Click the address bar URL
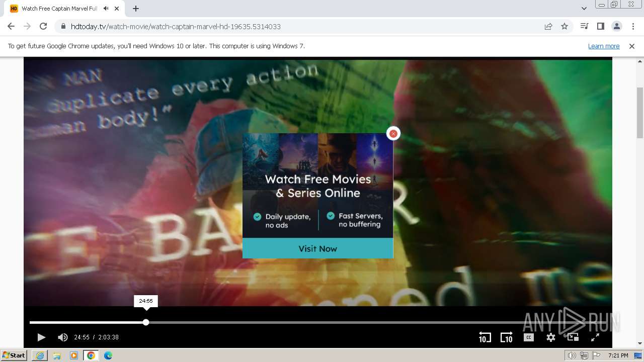Screen dimensions: 644x362 click(176, 26)
